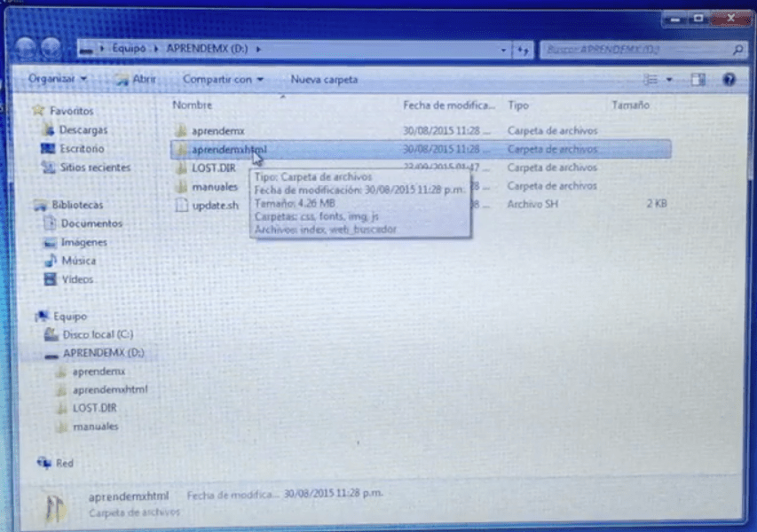Viewport: 757px width, 532px height.
Task: Click the refresh button beside address bar
Action: [523, 51]
